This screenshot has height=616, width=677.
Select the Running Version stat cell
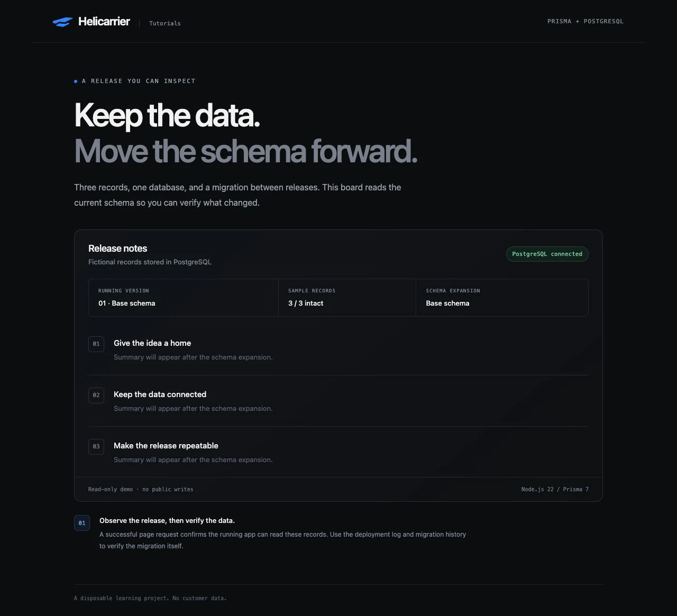pyautogui.click(x=184, y=298)
